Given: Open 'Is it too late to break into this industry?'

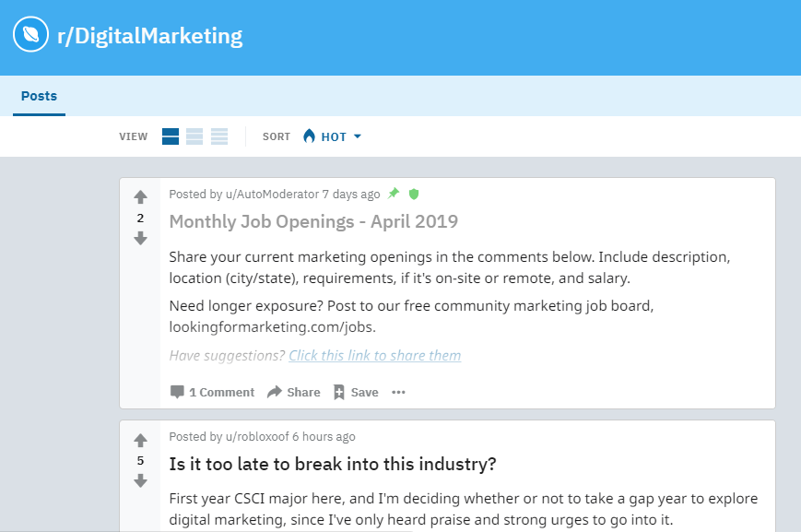Looking at the screenshot, I should pos(333,464).
